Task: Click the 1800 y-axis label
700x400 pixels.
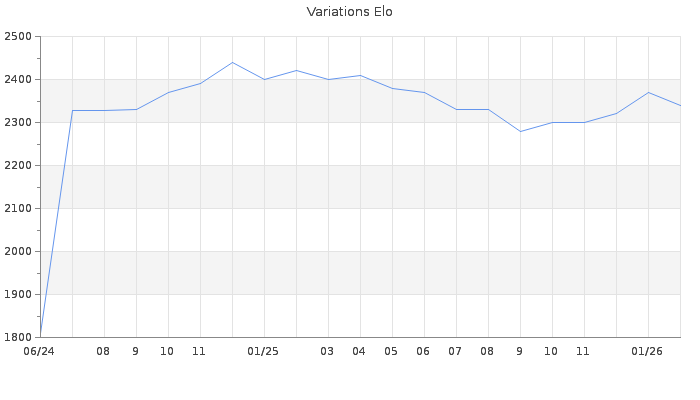Action: click(x=19, y=338)
